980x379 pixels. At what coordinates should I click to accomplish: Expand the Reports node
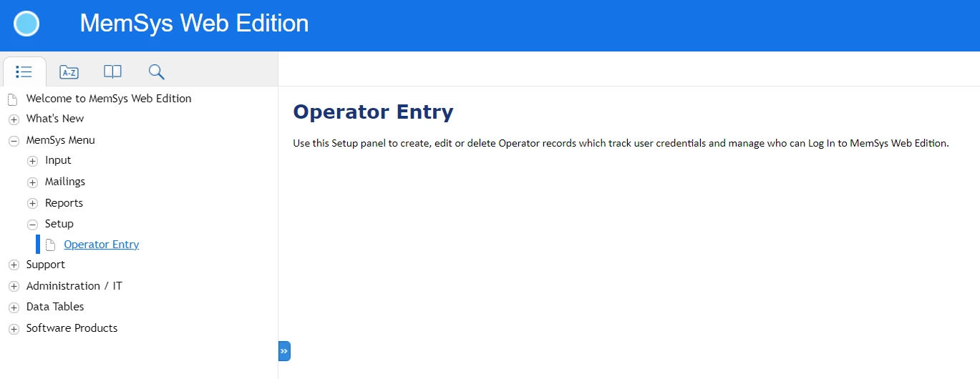(x=32, y=204)
